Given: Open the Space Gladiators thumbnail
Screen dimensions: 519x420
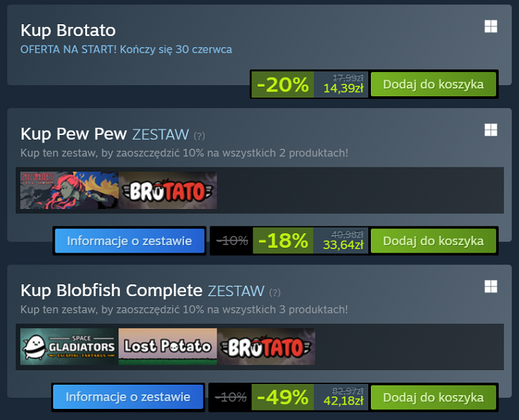Looking at the screenshot, I should pyautogui.click(x=69, y=347).
